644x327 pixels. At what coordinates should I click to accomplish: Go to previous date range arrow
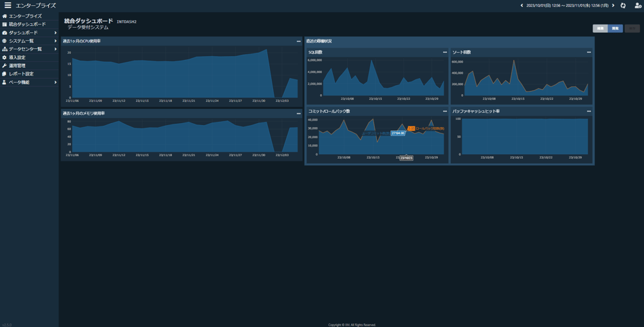click(522, 5)
